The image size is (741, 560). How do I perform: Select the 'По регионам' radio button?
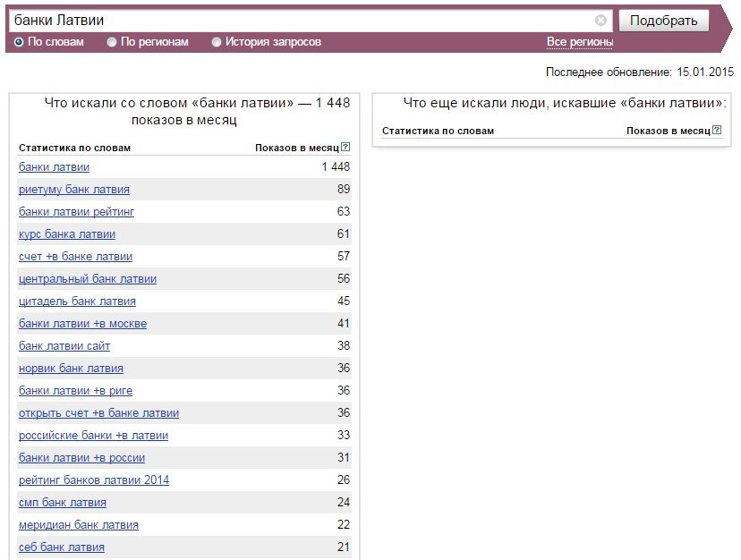tap(112, 42)
